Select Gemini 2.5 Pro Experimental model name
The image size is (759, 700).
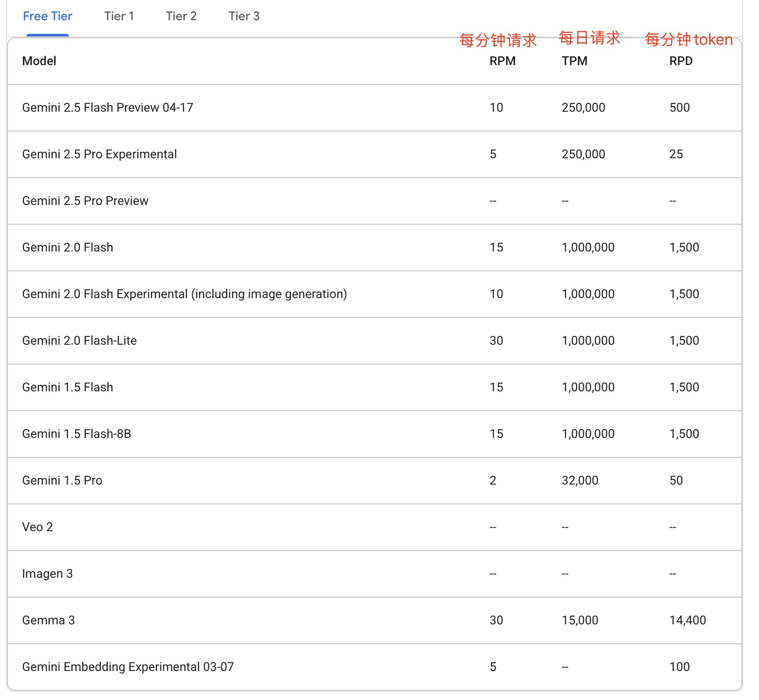click(x=99, y=154)
